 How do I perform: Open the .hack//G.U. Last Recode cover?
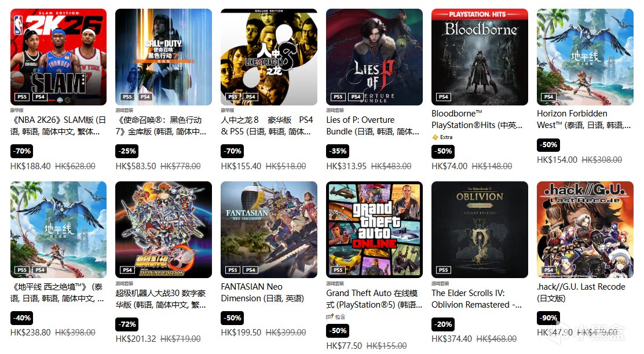[x=585, y=229]
